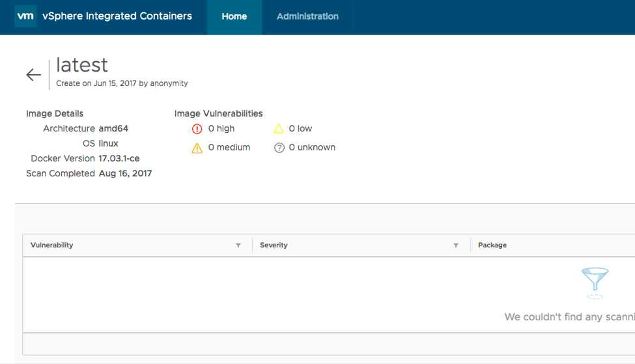Click the yellow low severity triangle icon

(279, 129)
